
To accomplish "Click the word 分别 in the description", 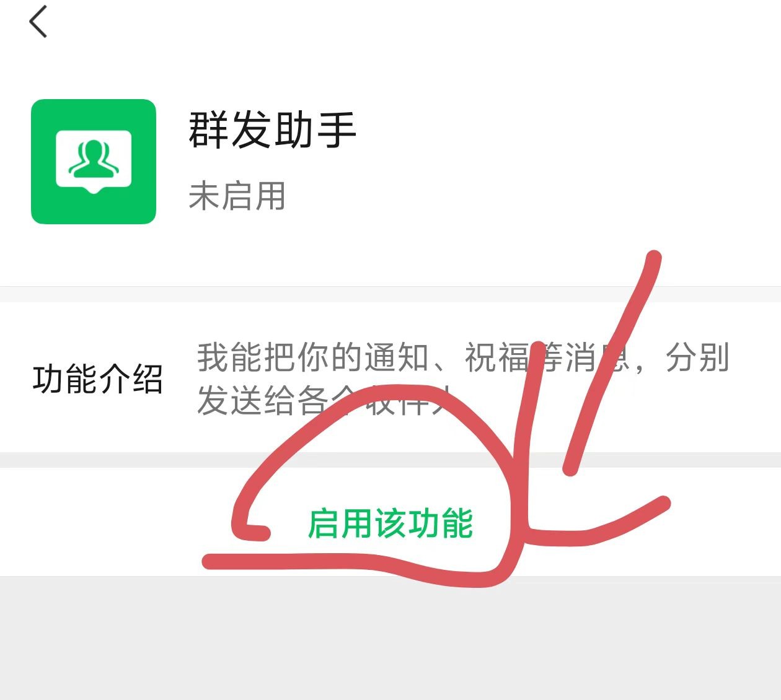I will pyautogui.click(x=697, y=357).
